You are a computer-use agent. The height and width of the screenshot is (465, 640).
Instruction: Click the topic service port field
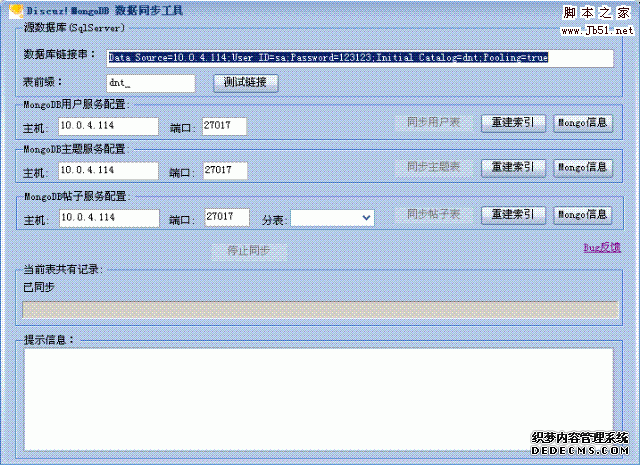[225, 171]
